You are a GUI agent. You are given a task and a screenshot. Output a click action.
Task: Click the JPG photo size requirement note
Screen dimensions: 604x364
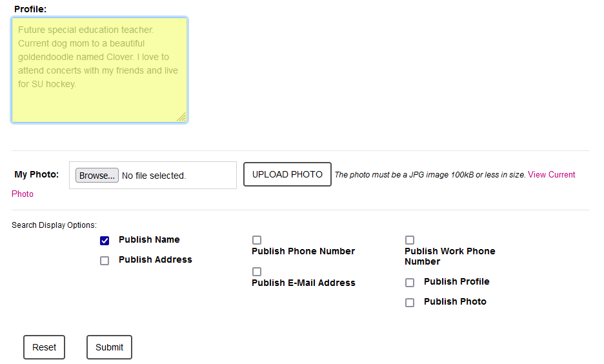pyautogui.click(x=430, y=175)
